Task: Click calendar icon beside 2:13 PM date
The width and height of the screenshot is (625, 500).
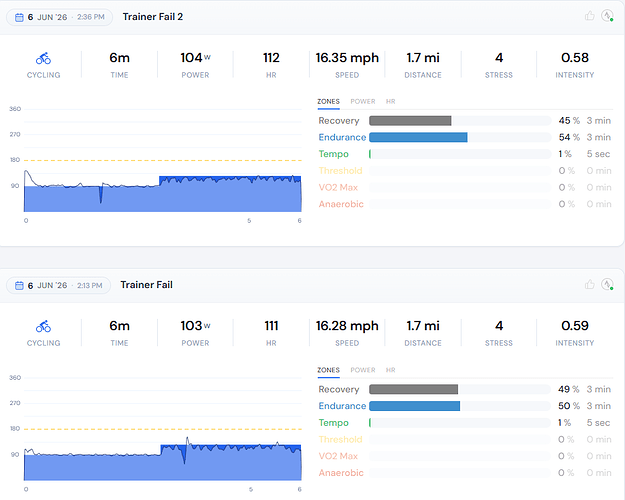Action: [x=19, y=285]
